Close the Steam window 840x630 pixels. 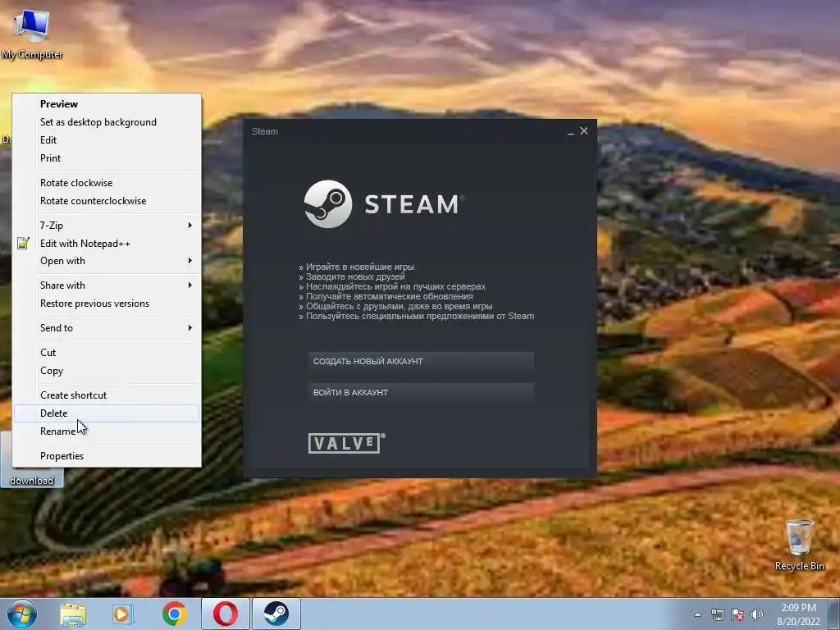[584, 130]
